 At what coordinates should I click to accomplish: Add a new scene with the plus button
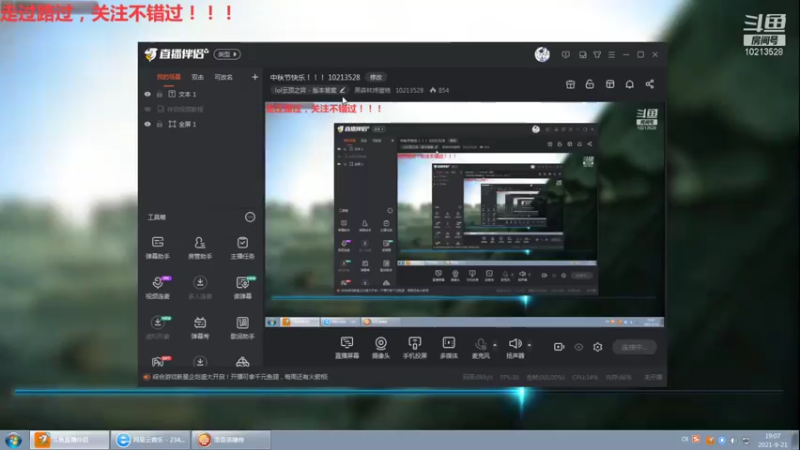pos(255,77)
